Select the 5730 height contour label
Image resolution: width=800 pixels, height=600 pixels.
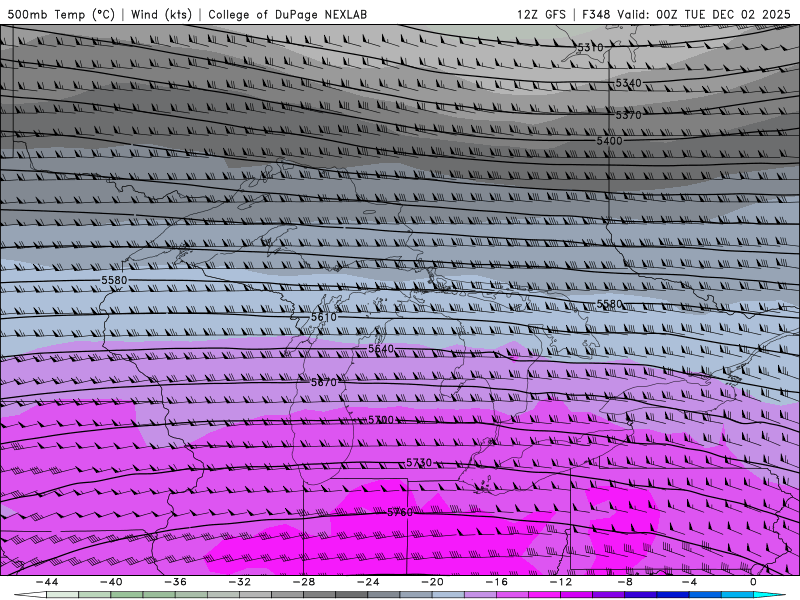tap(419, 463)
